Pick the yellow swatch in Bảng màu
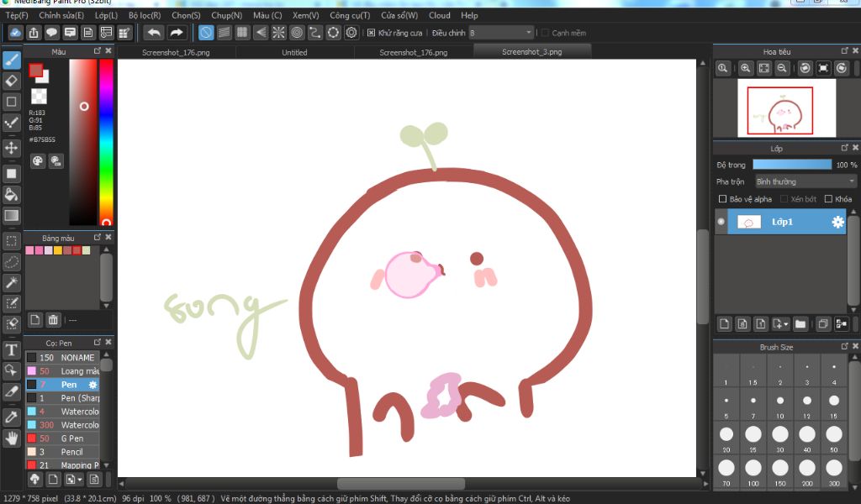The height and width of the screenshot is (504, 861). [58, 250]
